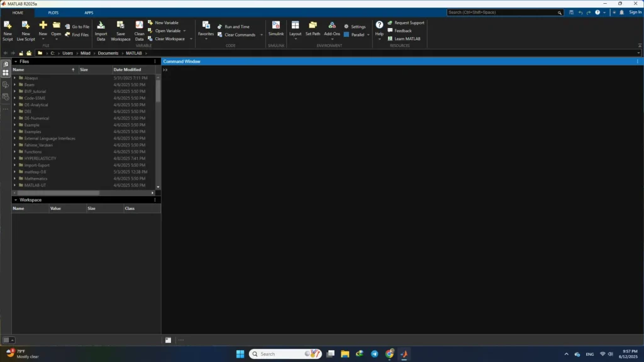
Task: Switch to the PLOTS tab
Action: tap(53, 13)
